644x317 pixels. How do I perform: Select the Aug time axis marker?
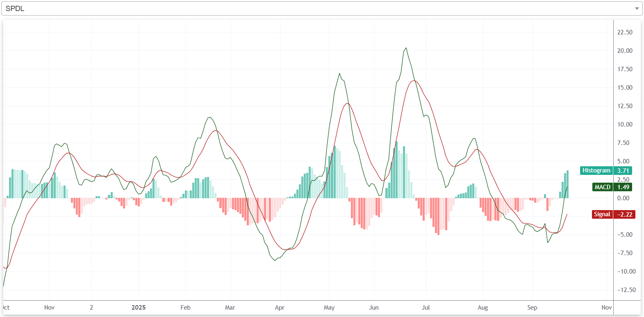[483, 308]
